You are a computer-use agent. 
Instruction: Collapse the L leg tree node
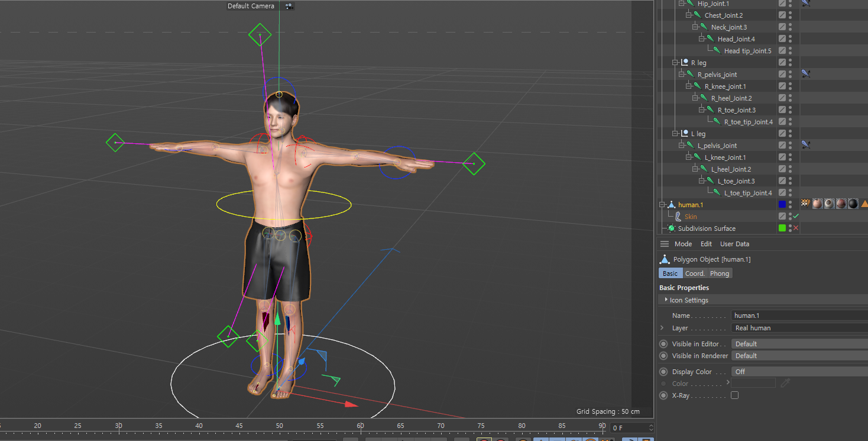(675, 133)
